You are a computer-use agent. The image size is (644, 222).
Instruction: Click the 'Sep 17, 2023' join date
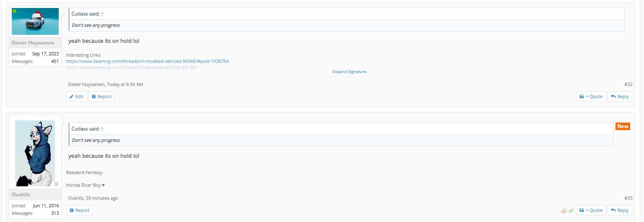[x=46, y=54]
